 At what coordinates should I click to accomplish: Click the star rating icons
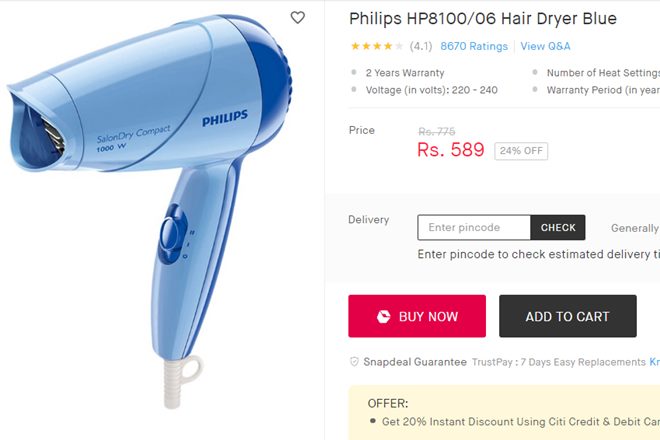coord(377,46)
